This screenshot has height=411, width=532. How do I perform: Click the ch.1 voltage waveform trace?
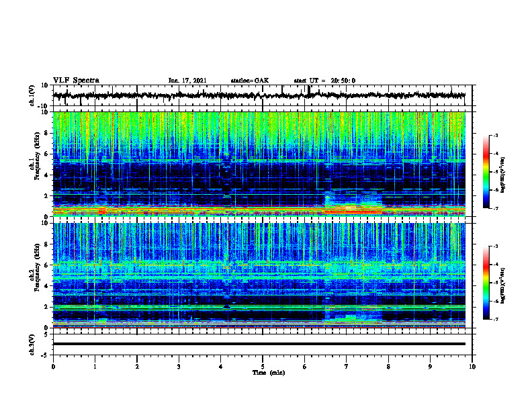pyautogui.click(x=259, y=95)
